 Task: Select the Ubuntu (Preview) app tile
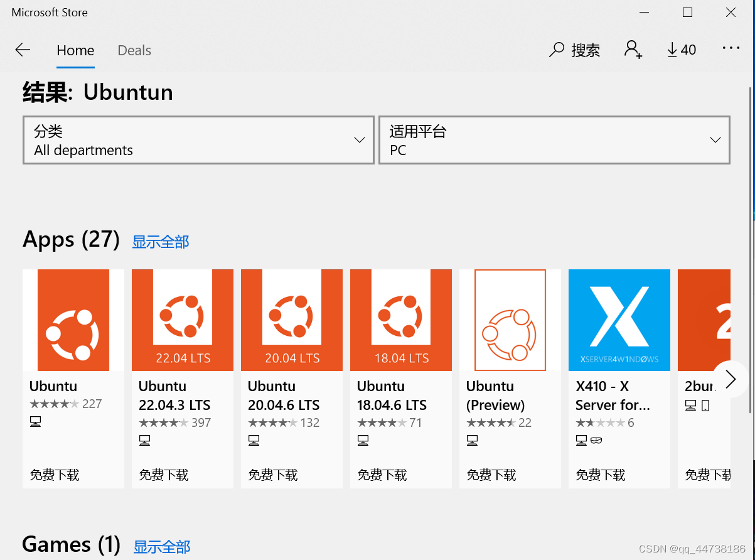510,320
